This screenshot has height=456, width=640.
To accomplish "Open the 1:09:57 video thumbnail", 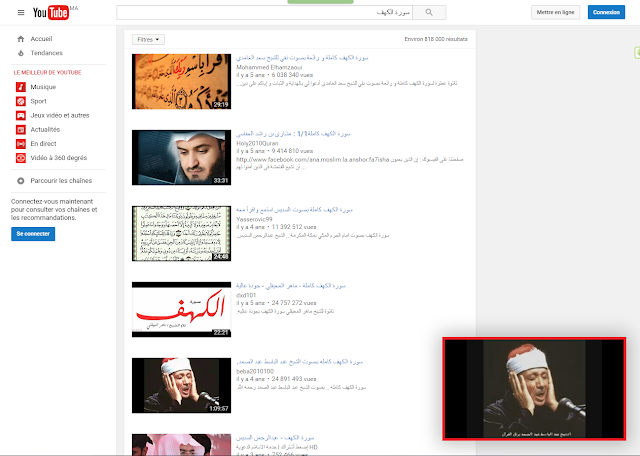I will coord(182,385).
